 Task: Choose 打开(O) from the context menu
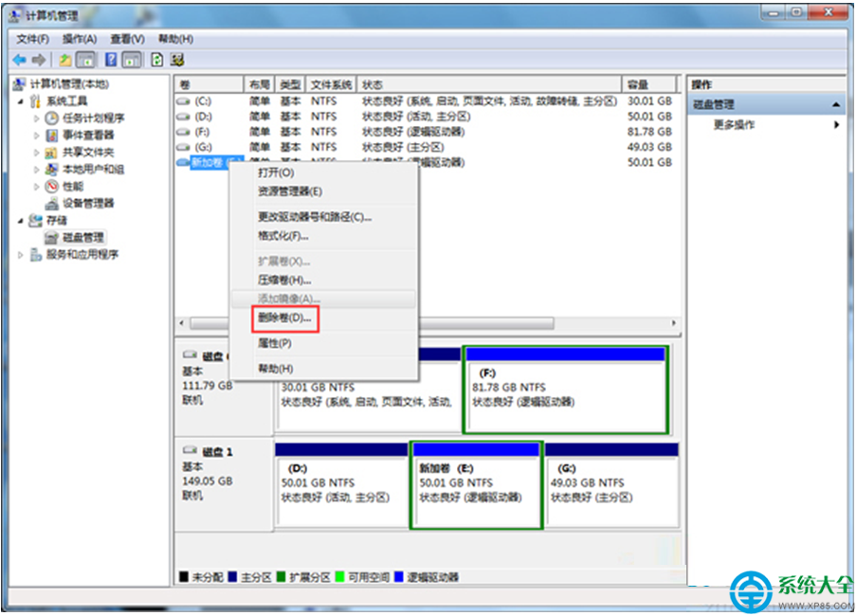[x=323, y=172]
